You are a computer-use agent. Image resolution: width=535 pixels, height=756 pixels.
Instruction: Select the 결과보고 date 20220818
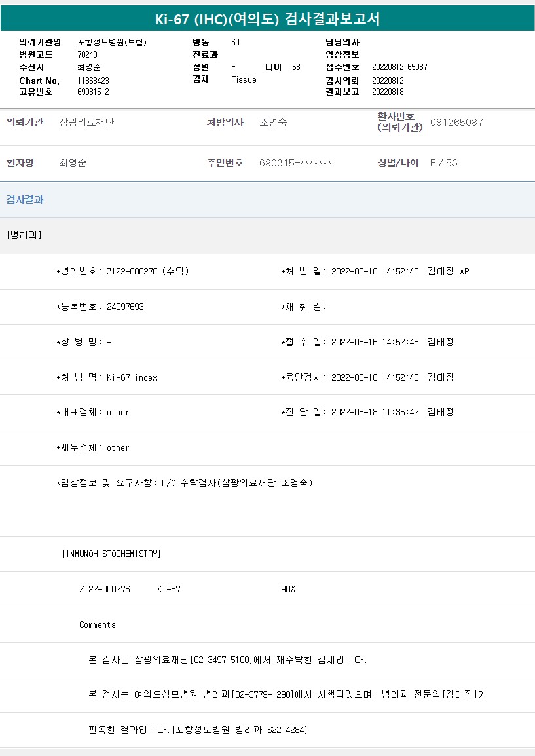(x=388, y=92)
